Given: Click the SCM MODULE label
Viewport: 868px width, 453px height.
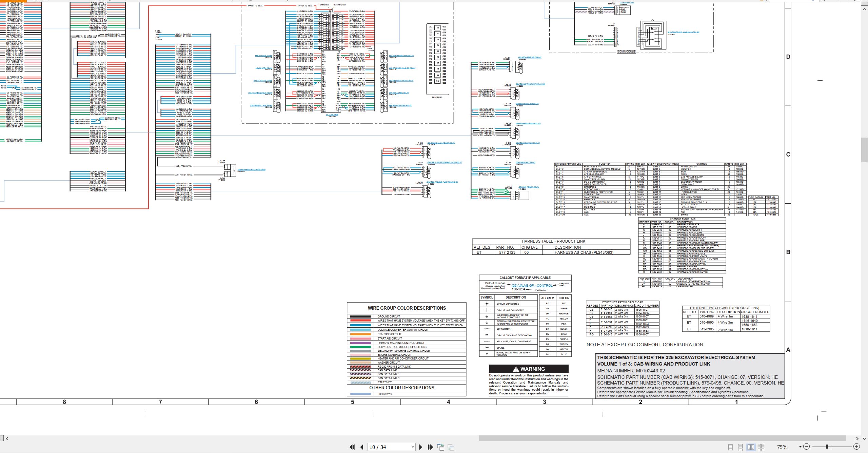Looking at the screenshot, I should 626,52.
